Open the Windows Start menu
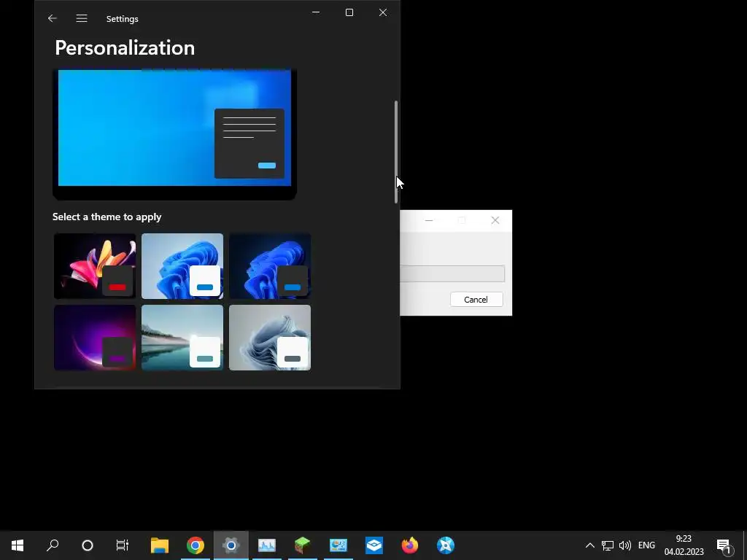The height and width of the screenshot is (560, 747). [x=18, y=545]
